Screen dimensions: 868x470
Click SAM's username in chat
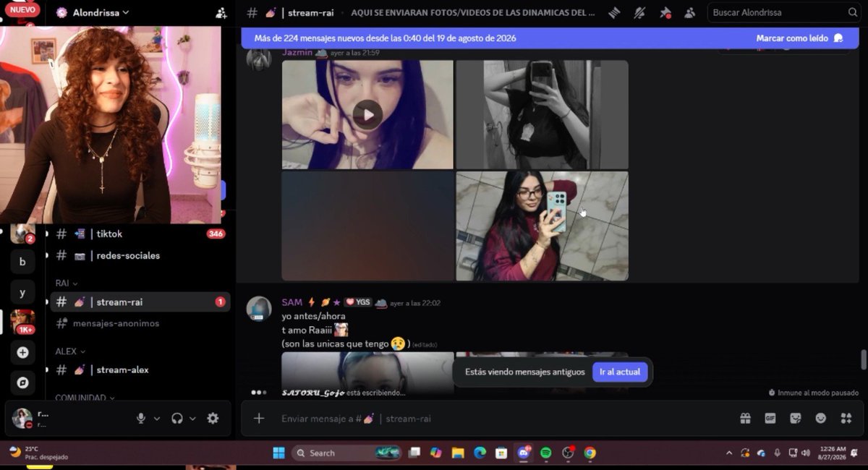292,302
